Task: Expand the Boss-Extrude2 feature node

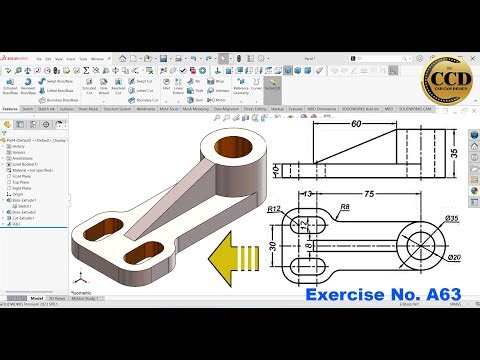Action: pyautogui.click(x=4, y=212)
